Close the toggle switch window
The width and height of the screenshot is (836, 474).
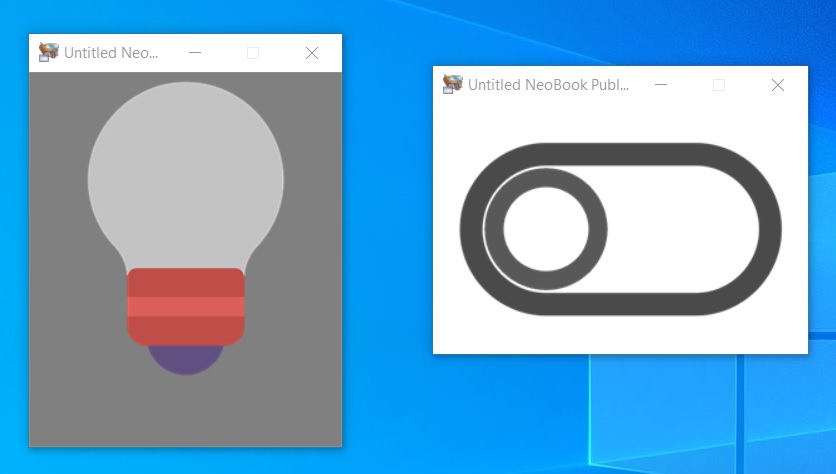pyautogui.click(x=778, y=85)
